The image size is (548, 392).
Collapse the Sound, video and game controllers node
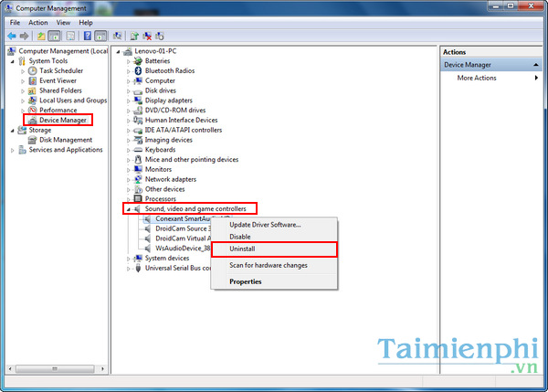coord(128,209)
